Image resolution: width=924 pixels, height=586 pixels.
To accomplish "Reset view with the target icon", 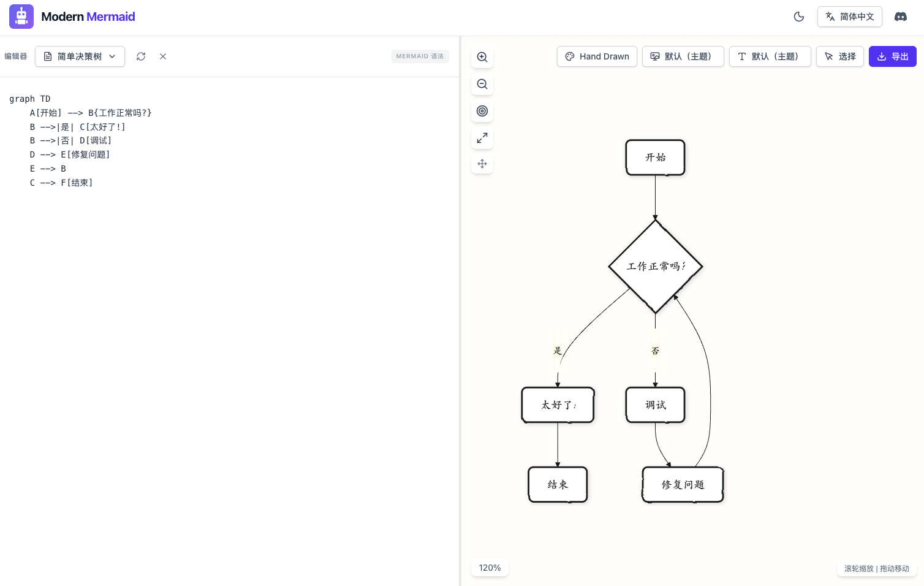I will pos(482,111).
